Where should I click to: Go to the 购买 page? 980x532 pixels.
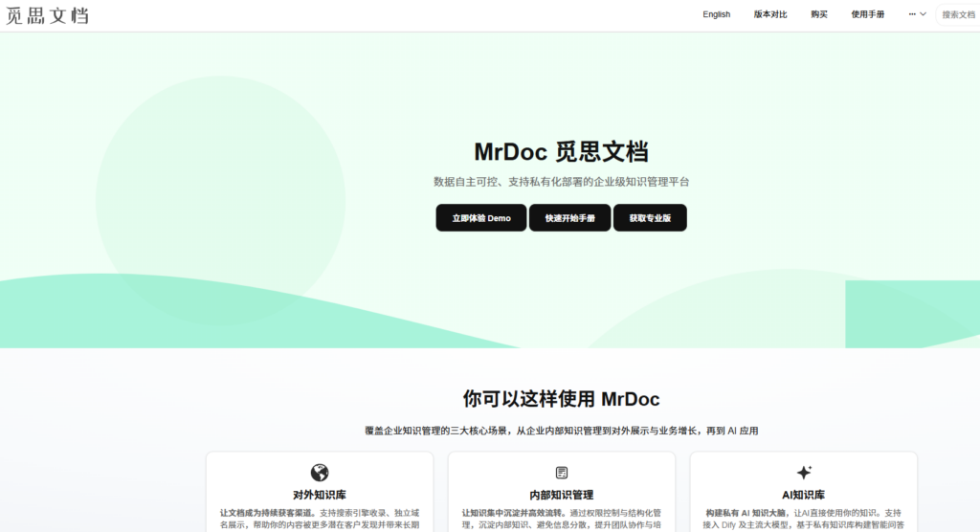tap(819, 14)
